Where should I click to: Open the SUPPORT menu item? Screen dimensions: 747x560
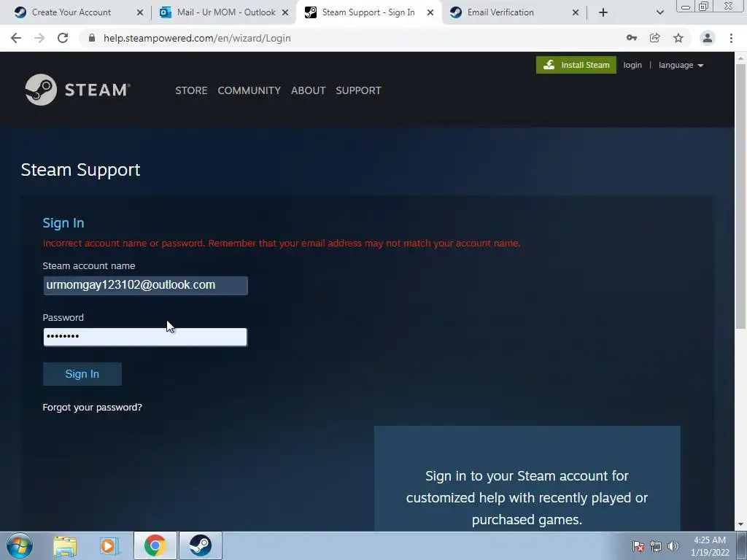click(358, 90)
